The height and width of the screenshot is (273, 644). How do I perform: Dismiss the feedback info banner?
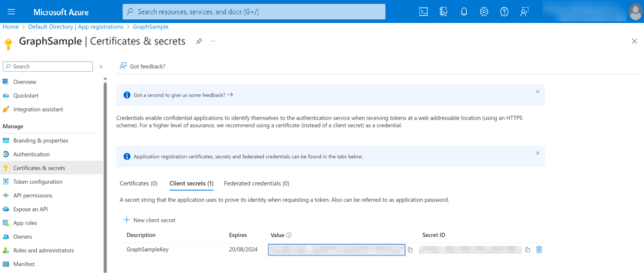[538, 92]
